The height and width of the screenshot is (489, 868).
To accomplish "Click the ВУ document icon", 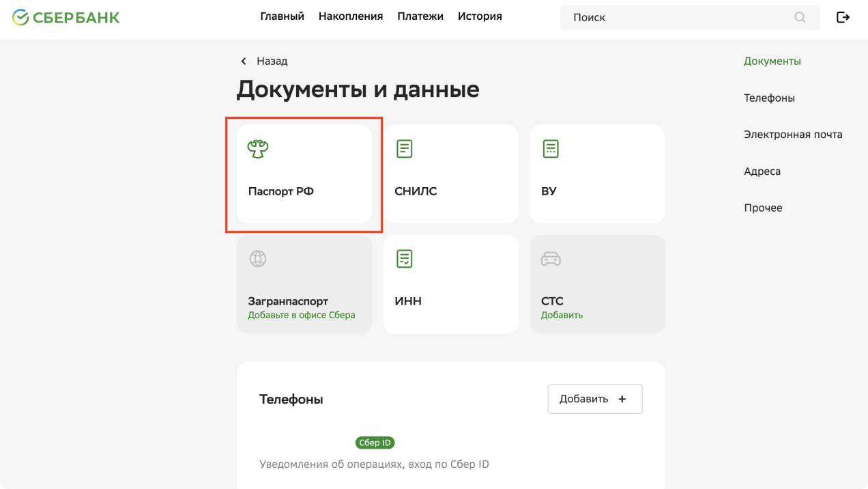I will [551, 149].
